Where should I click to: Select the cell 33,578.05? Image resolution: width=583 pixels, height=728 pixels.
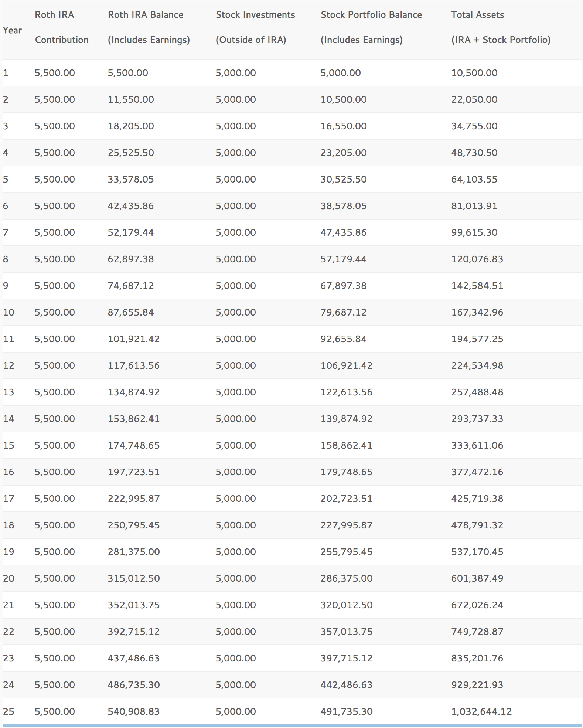coord(131,179)
